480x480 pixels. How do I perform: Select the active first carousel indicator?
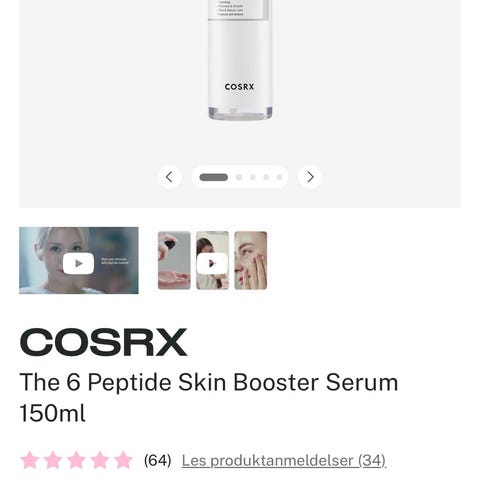214,177
